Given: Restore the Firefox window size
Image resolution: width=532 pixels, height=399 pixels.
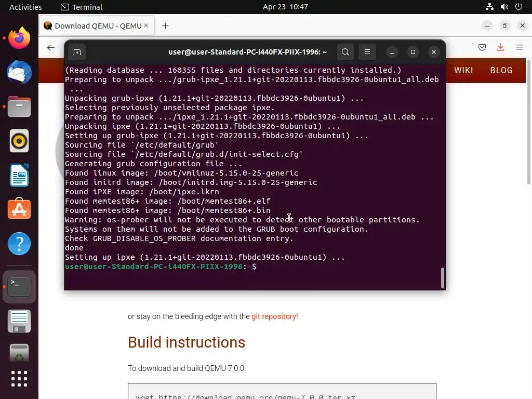Looking at the screenshot, I should [x=505, y=26].
